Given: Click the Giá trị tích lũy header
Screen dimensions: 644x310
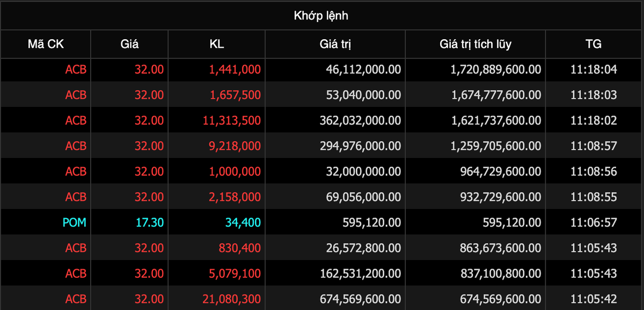Looking at the screenshot, I should (475, 44).
